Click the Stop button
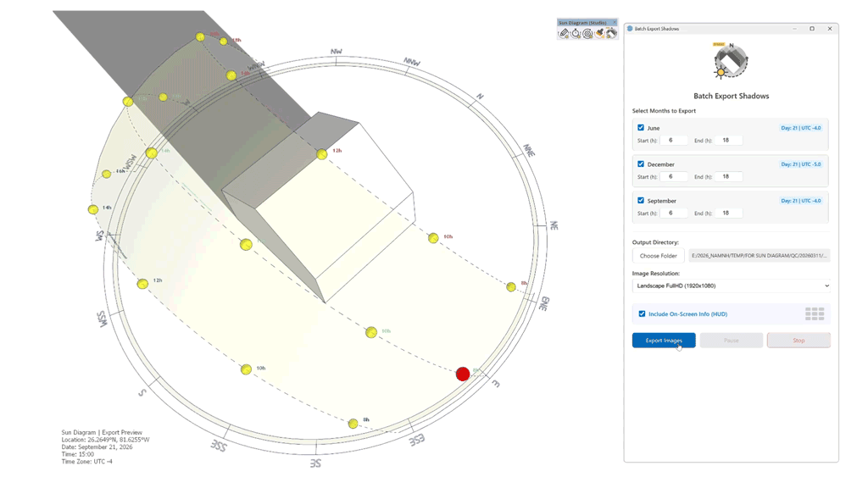The image size is (868, 488). tap(798, 341)
